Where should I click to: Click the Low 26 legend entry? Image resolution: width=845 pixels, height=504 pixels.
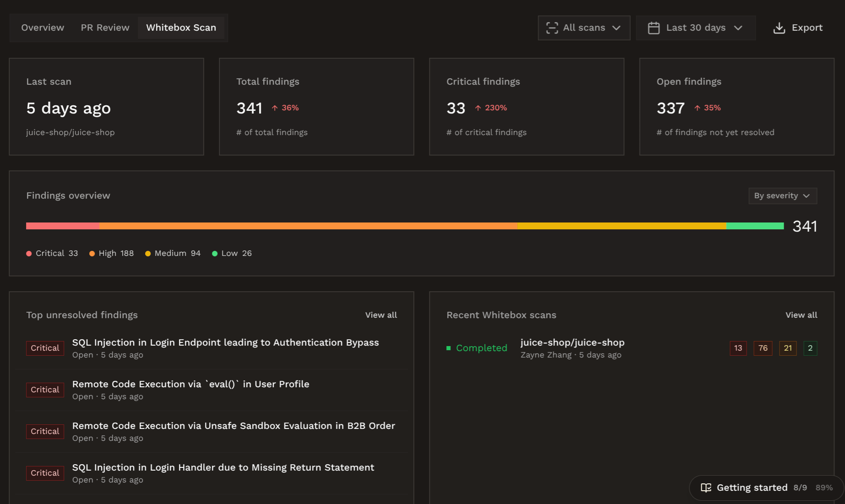pyautogui.click(x=232, y=253)
